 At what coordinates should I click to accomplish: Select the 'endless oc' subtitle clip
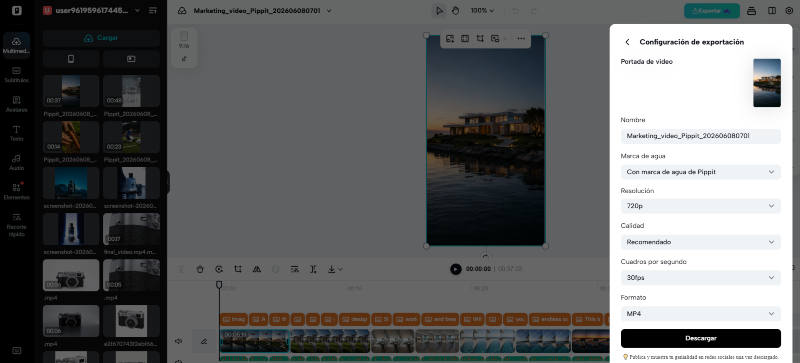[549, 319]
